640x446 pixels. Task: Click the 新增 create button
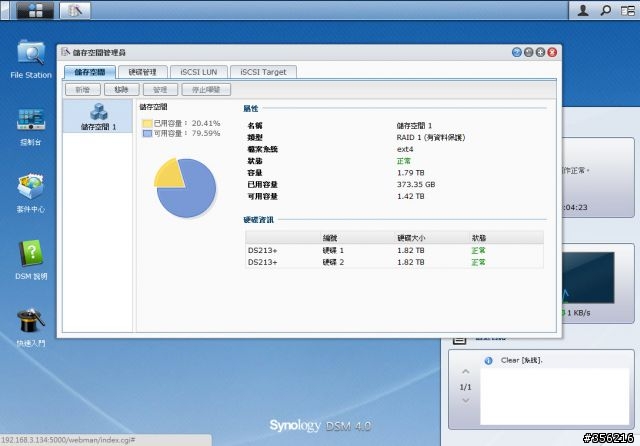pyautogui.click(x=83, y=89)
